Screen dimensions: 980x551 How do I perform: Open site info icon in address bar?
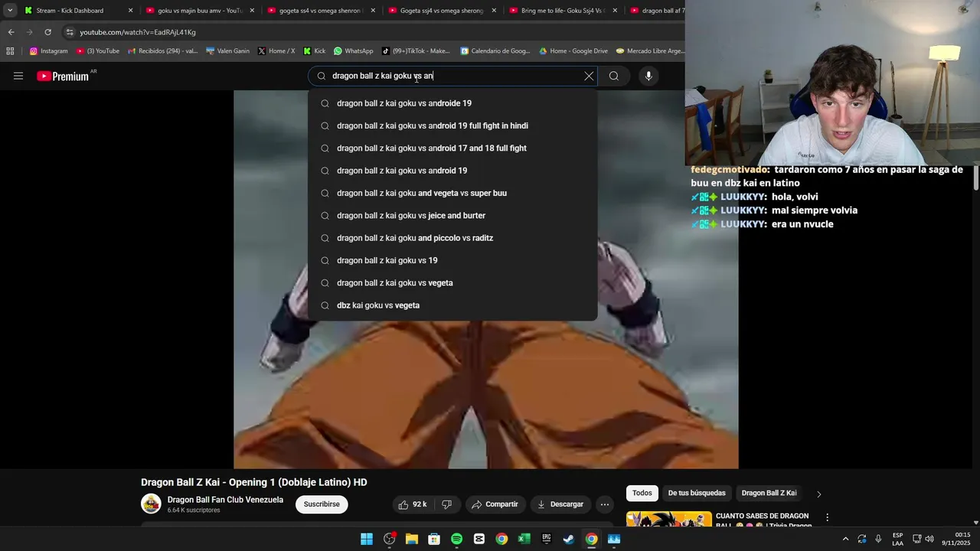pyautogui.click(x=70, y=32)
